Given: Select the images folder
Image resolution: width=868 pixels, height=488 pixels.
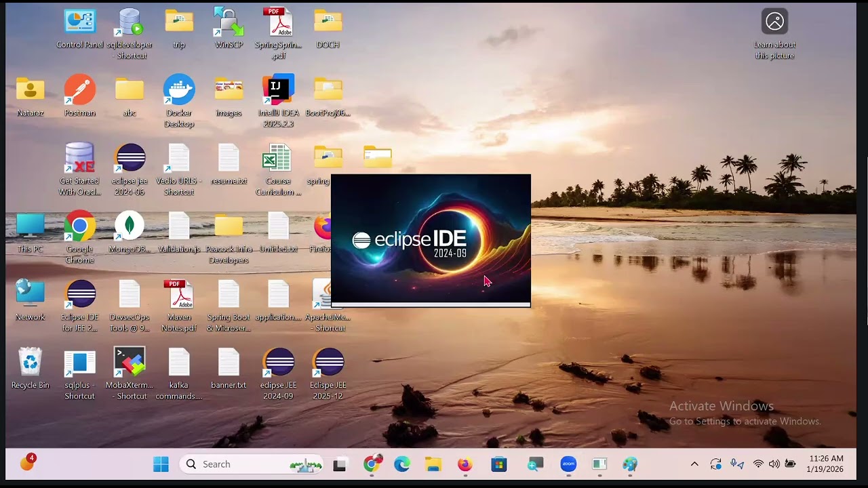Looking at the screenshot, I should tap(229, 96).
